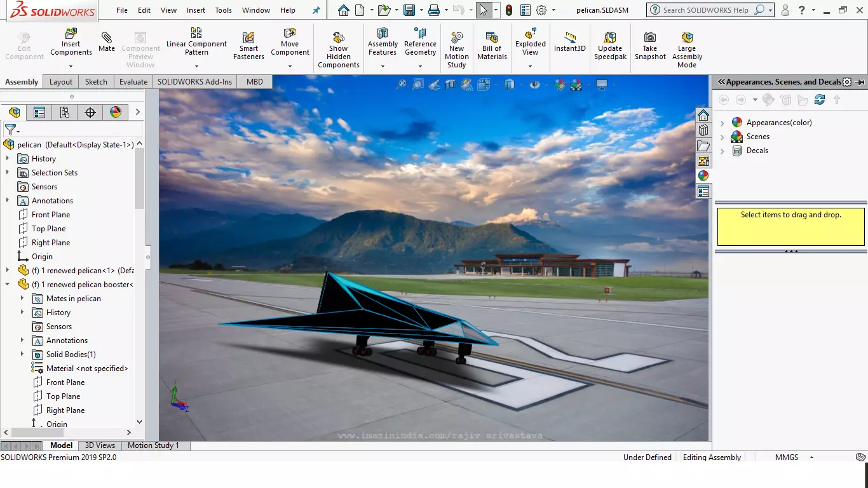The width and height of the screenshot is (868, 488).
Task: Click the Zoom to Area view icon
Action: [418, 84]
